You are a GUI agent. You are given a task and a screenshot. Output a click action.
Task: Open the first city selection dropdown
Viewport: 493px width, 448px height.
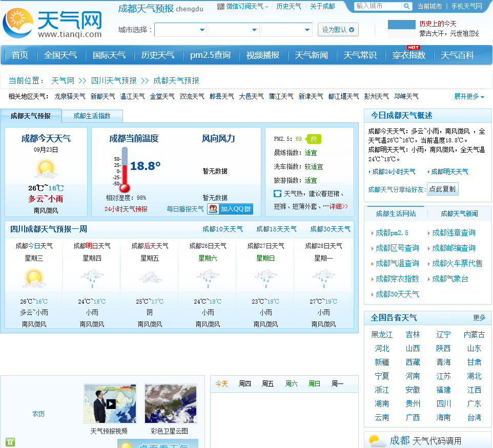pos(180,30)
